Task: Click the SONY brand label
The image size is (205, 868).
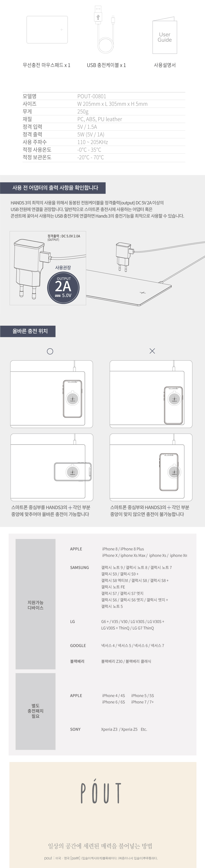Action: [75, 729]
